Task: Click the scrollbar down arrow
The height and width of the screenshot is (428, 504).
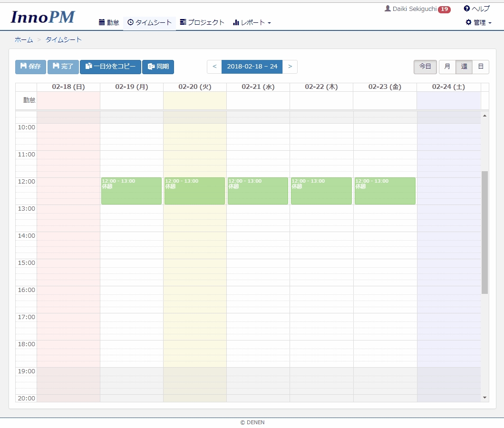Action: click(x=485, y=398)
